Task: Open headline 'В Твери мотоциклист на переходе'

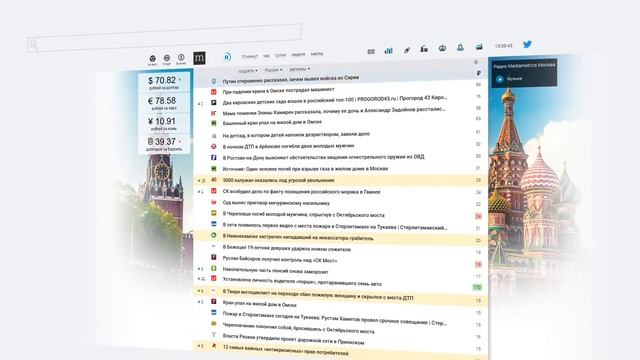Action: click(318, 295)
